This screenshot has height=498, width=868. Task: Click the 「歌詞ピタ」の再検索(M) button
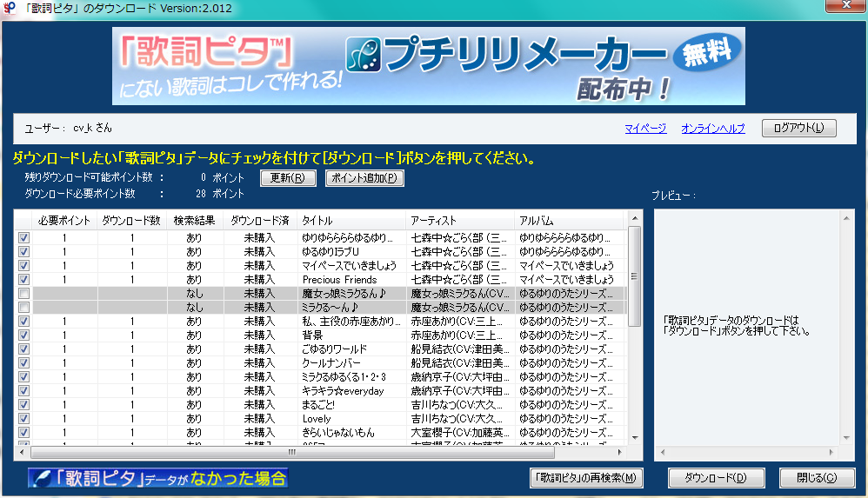(x=587, y=478)
